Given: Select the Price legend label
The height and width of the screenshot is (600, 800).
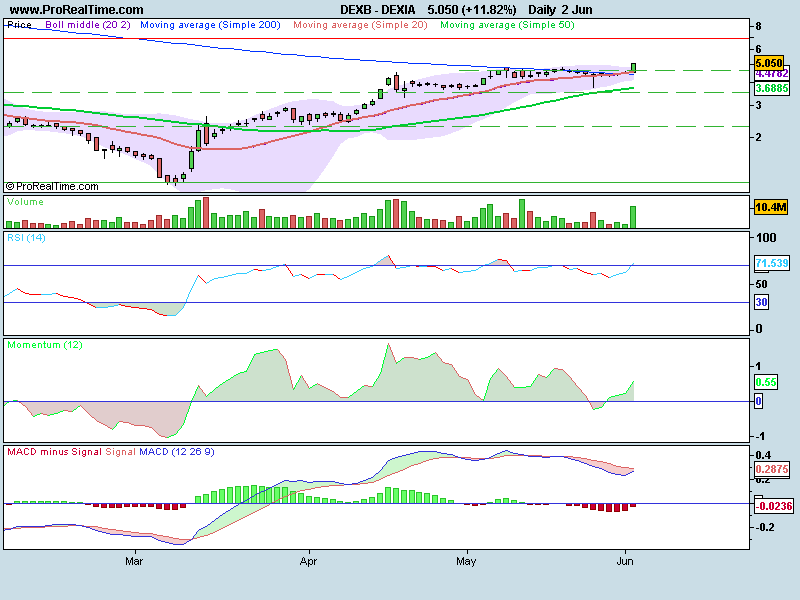Looking at the screenshot, I should pyautogui.click(x=19, y=25).
